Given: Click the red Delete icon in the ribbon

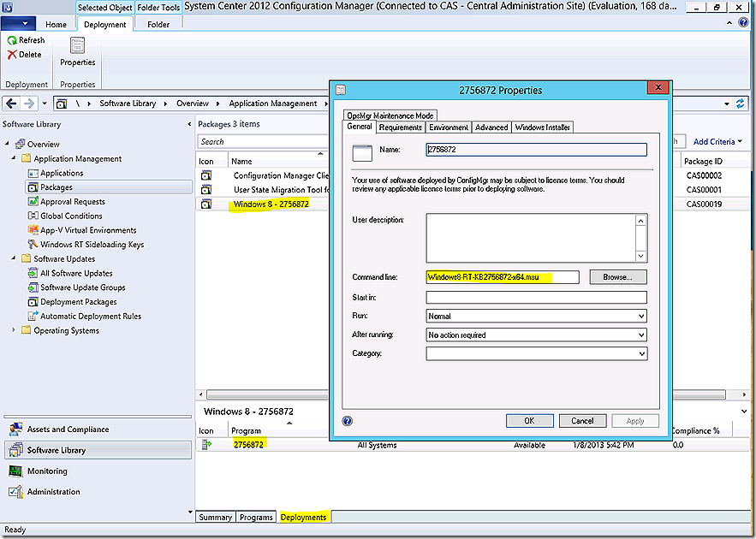Looking at the screenshot, I should tap(12, 55).
